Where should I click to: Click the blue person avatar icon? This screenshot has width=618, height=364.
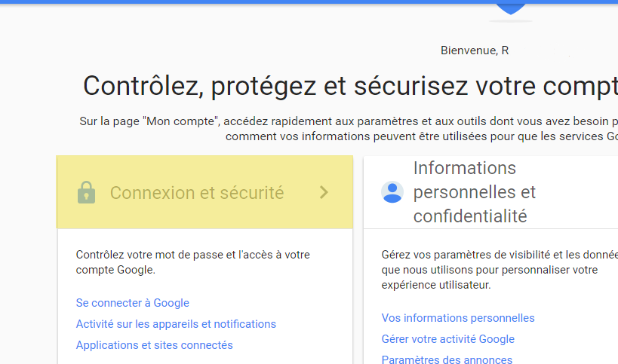pyautogui.click(x=392, y=192)
